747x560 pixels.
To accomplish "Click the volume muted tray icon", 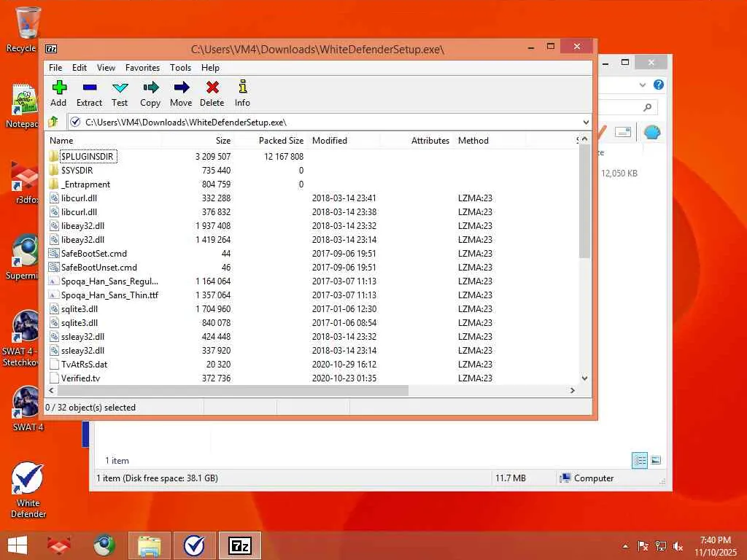I will click(678, 546).
